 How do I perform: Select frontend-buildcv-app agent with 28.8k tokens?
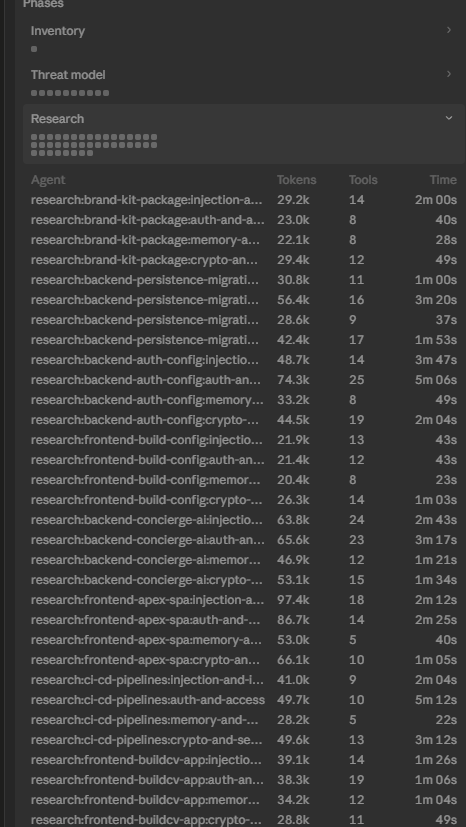click(x=244, y=820)
